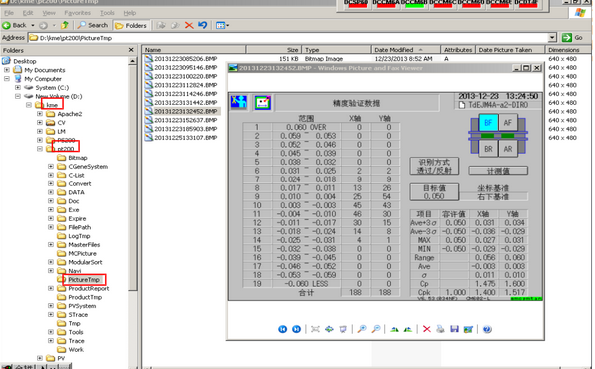Sort files by Name column header
595x369 pixels.
pyautogui.click(x=194, y=50)
